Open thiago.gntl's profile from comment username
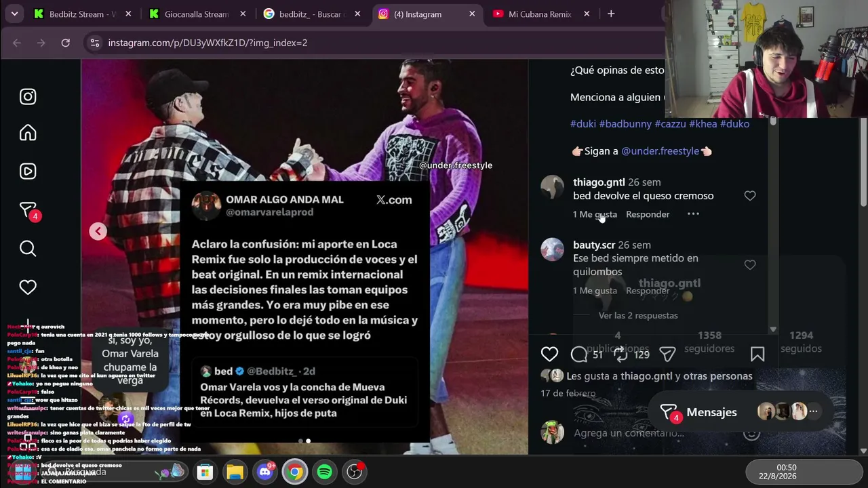 [599, 182]
